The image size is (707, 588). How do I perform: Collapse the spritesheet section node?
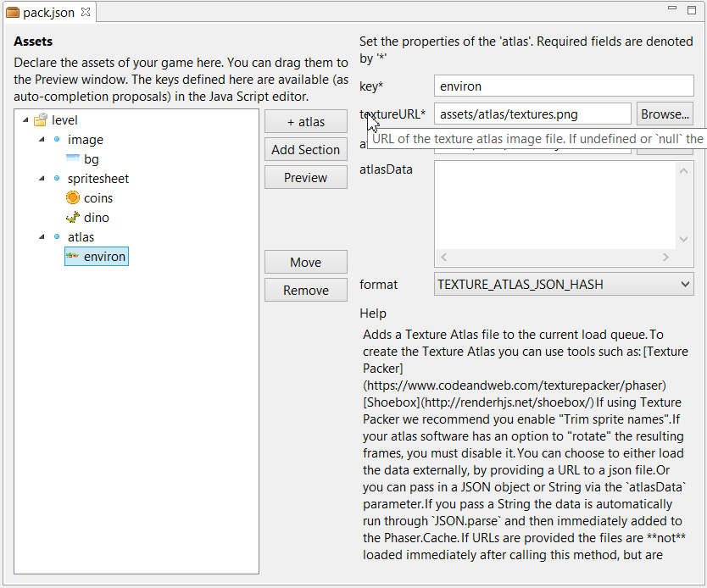42,178
